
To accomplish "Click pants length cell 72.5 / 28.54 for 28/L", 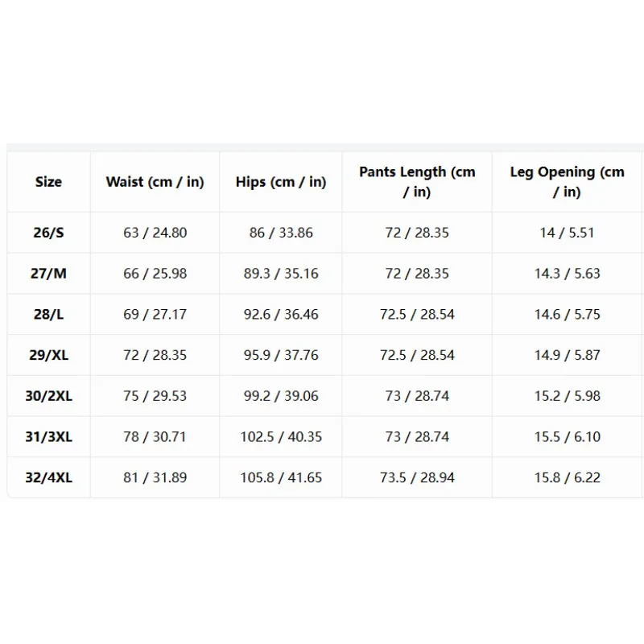I will 417,314.
